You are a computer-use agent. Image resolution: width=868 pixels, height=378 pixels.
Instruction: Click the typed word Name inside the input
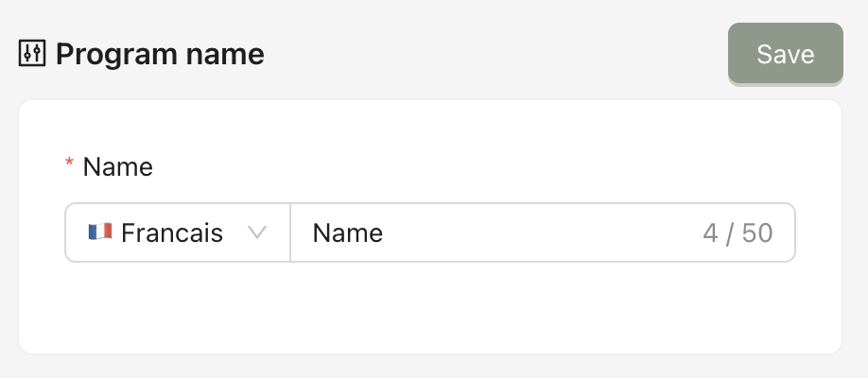pos(347,232)
